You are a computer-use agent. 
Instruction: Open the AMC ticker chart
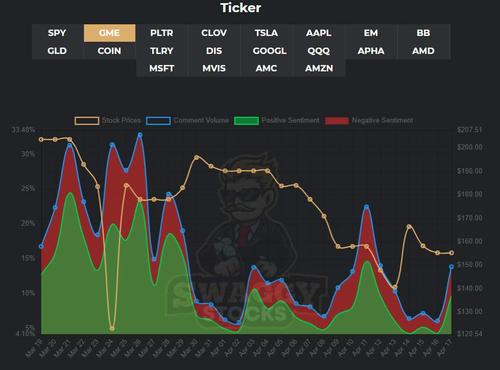click(x=266, y=68)
